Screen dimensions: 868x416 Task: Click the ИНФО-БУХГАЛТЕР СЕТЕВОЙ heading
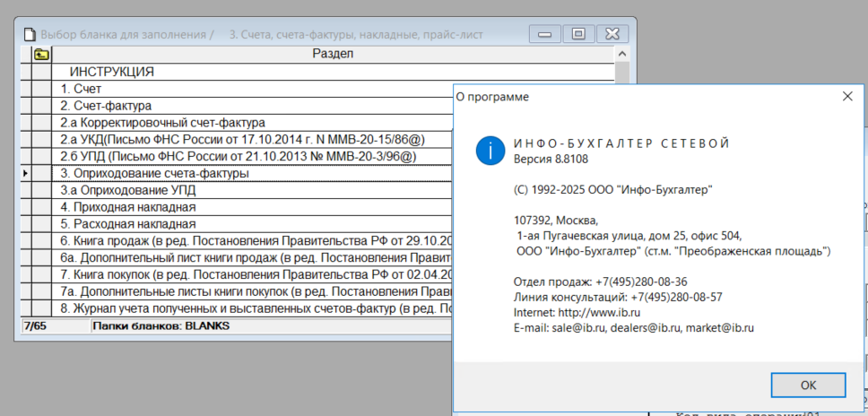[x=622, y=143]
